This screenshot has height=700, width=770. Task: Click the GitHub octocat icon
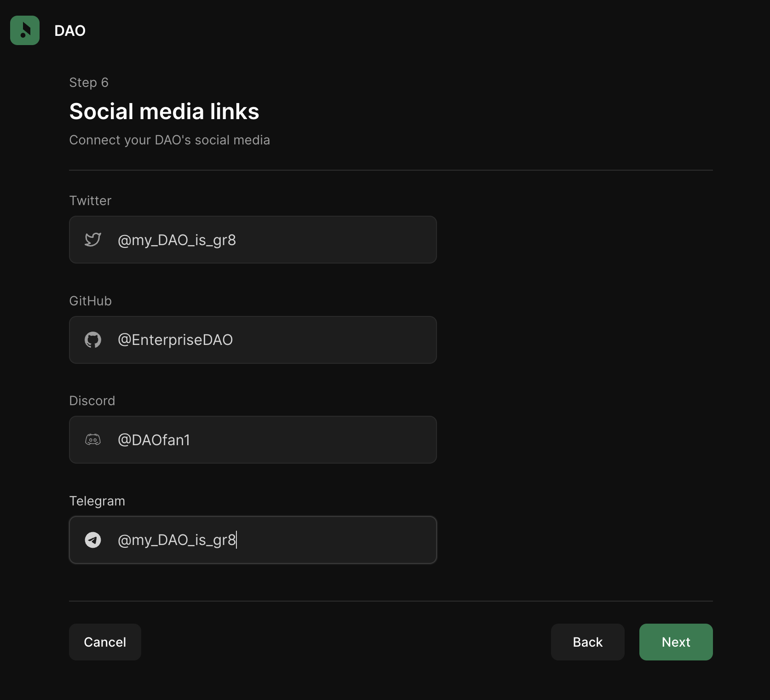pyautogui.click(x=93, y=340)
